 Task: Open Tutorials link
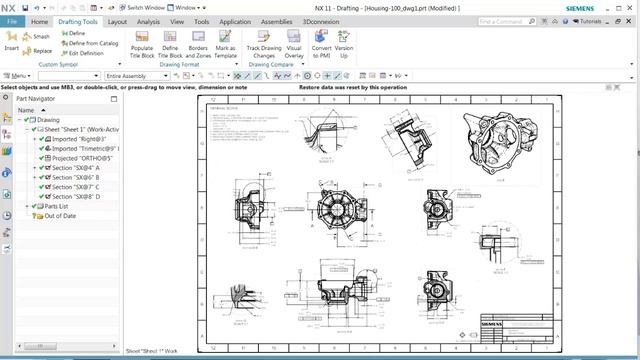pos(587,21)
